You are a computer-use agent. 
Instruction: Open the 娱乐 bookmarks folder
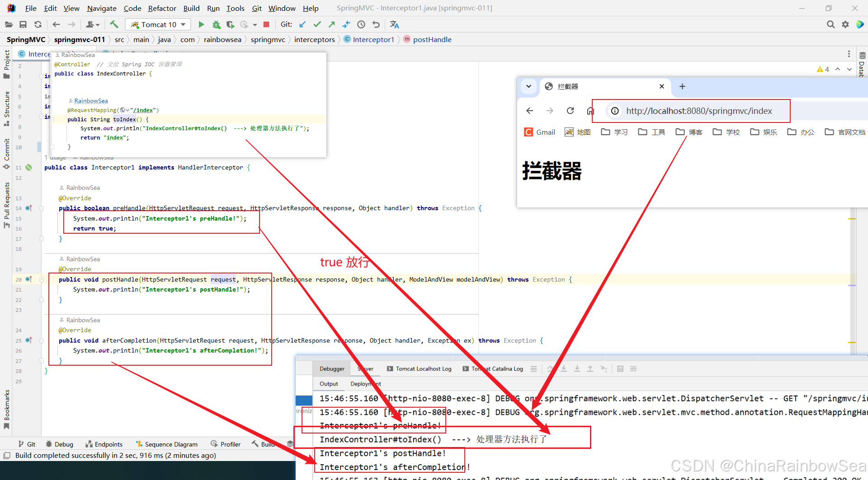point(764,132)
